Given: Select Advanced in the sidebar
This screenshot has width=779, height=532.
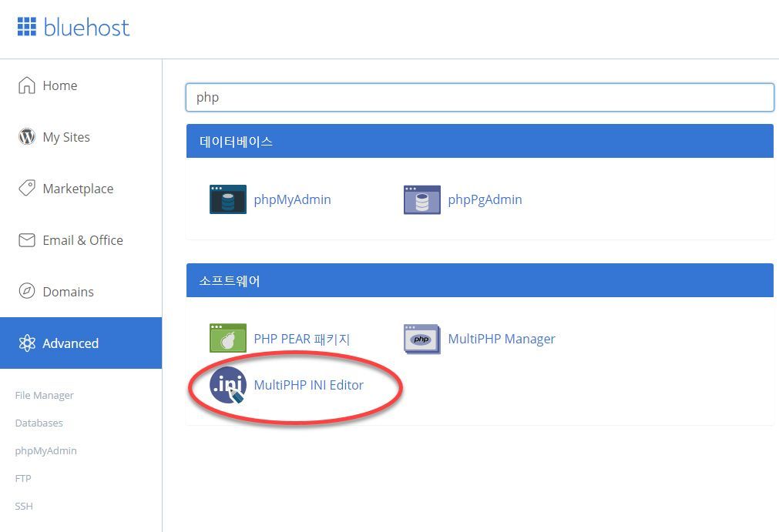Looking at the screenshot, I should (x=70, y=343).
